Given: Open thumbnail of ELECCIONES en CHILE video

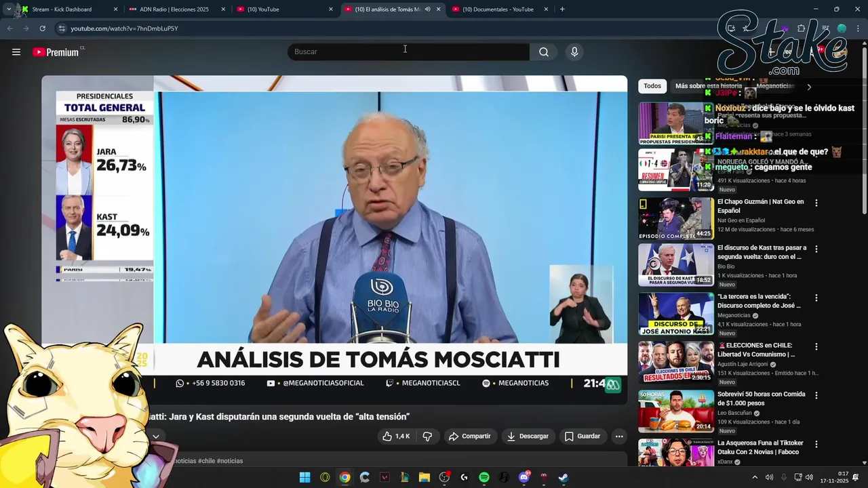Looking at the screenshot, I should [x=676, y=363].
